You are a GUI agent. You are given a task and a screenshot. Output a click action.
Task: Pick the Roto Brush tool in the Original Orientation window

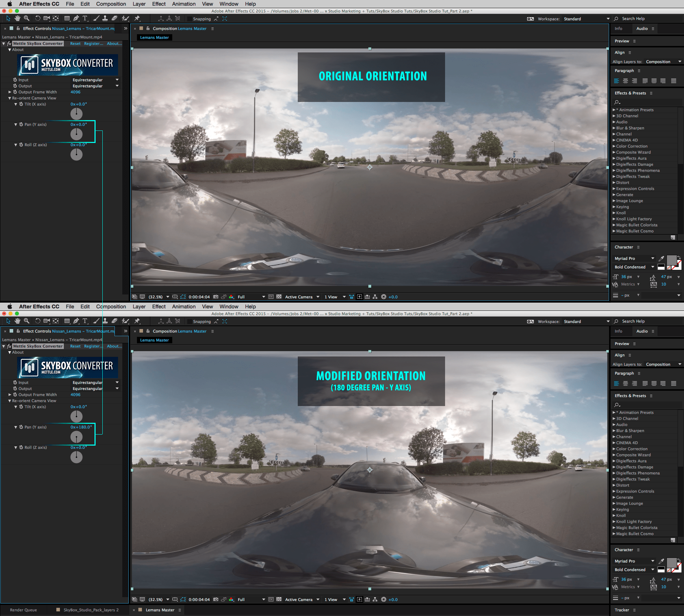tap(125, 19)
